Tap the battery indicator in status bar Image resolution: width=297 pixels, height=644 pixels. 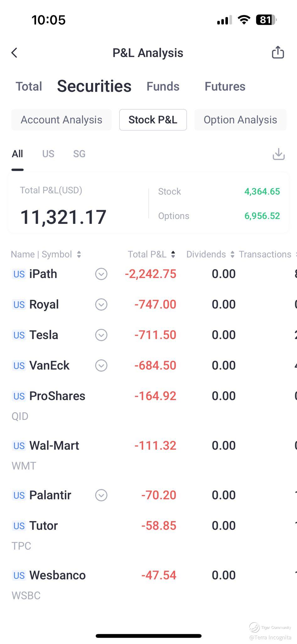tap(266, 20)
